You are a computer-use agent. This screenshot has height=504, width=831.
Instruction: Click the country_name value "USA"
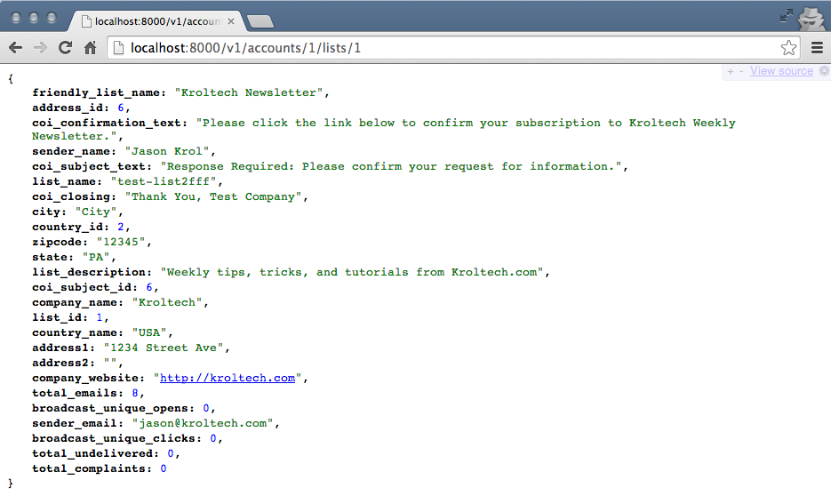point(149,332)
